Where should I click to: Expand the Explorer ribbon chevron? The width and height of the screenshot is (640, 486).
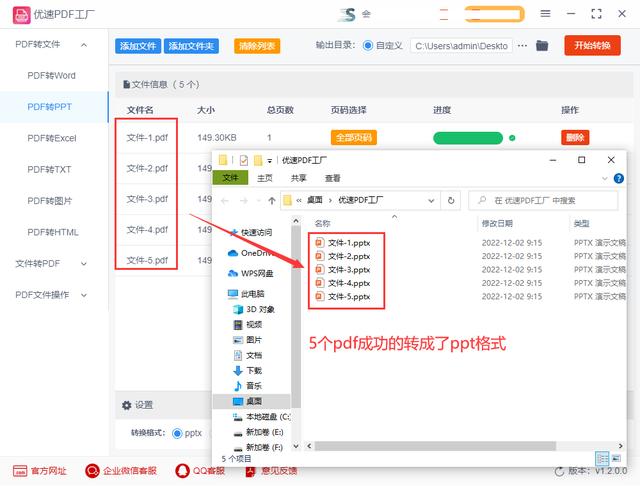(x=604, y=178)
